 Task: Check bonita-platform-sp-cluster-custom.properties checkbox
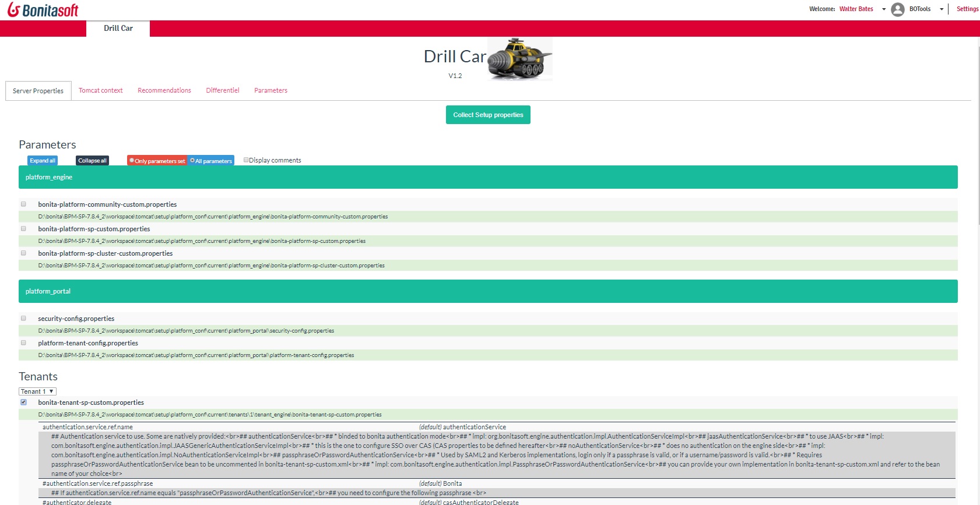pyautogui.click(x=24, y=253)
